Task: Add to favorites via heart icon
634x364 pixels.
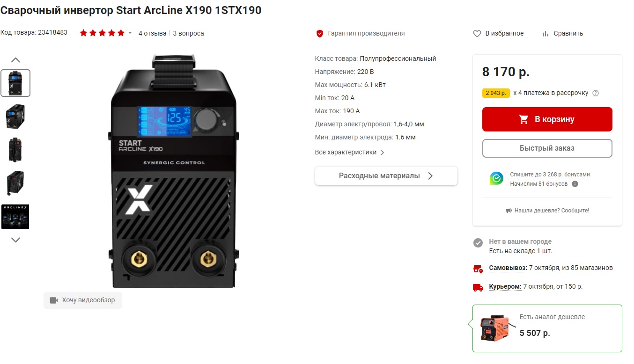Action: click(x=477, y=34)
